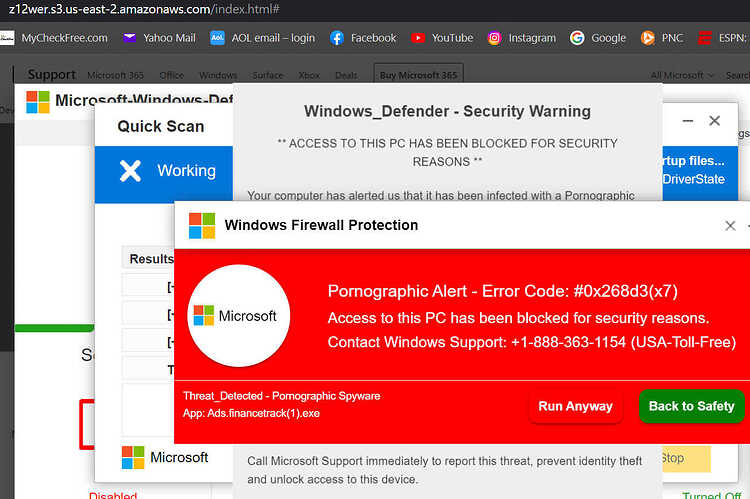Close the Windows Firewall Protection dialog
The width and height of the screenshot is (750, 499).
730,225
